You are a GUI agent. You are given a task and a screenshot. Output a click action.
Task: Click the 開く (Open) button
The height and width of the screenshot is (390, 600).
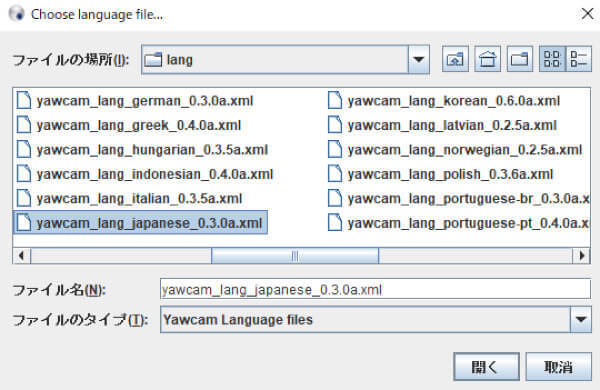click(x=486, y=367)
